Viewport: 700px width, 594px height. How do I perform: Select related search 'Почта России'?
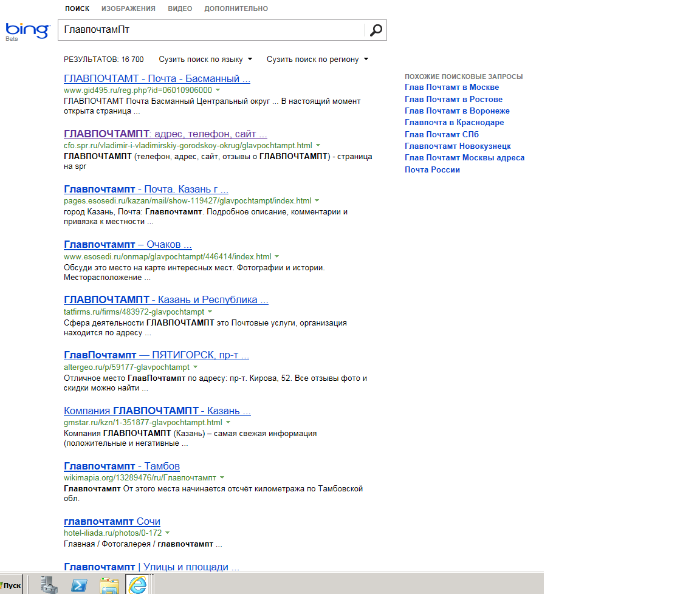pyautogui.click(x=432, y=170)
